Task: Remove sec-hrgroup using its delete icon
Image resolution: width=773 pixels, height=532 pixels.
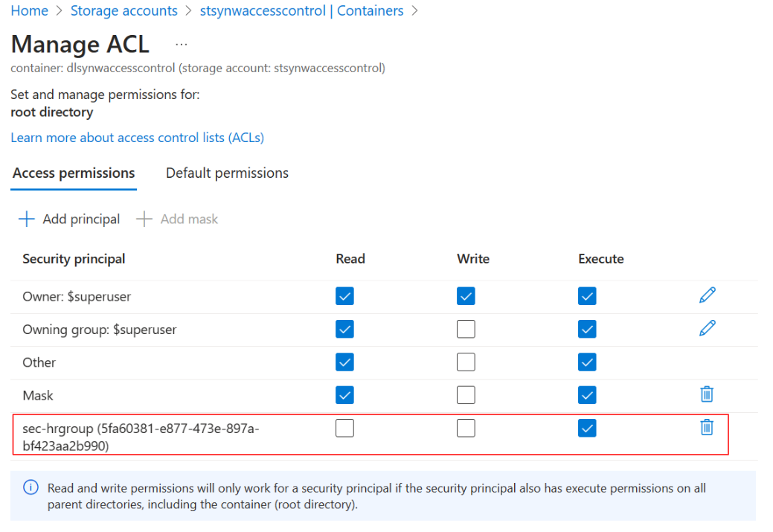Action: tap(707, 428)
